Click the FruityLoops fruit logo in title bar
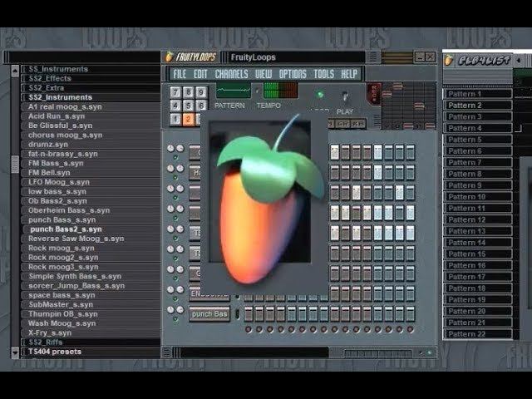Viewport: 532px width, 399px height. point(170,57)
